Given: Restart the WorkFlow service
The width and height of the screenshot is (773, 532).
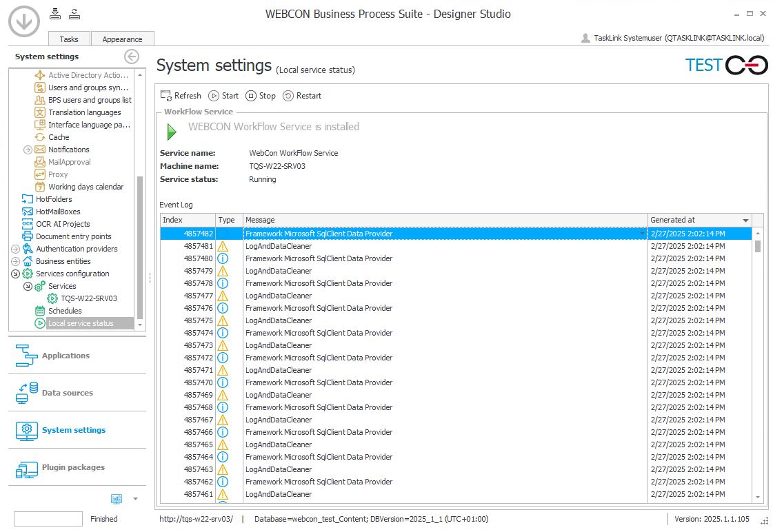Looking at the screenshot, I should (x=302, y=96).
